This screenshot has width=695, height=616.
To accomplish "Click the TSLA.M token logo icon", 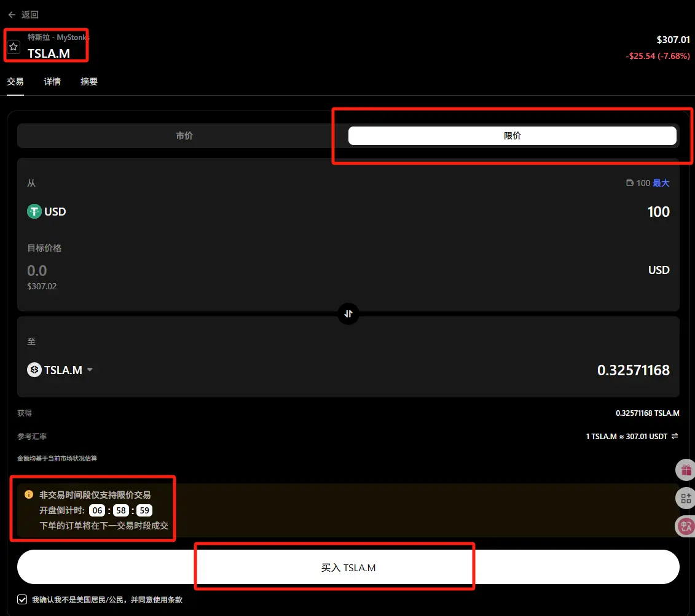I will click(x=34, y=369).
